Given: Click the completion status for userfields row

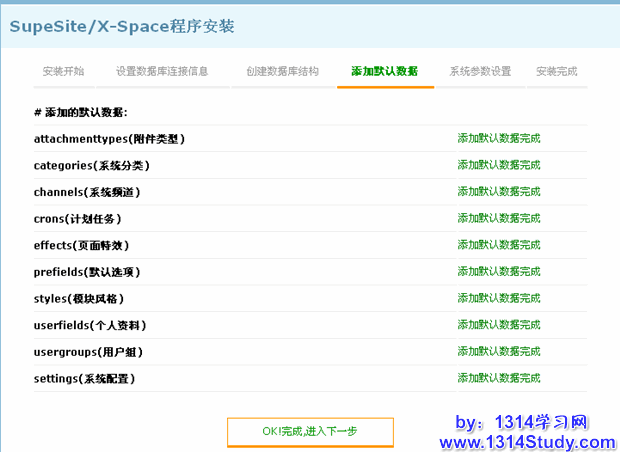Looking at the screenshot, I should point(499,325).
